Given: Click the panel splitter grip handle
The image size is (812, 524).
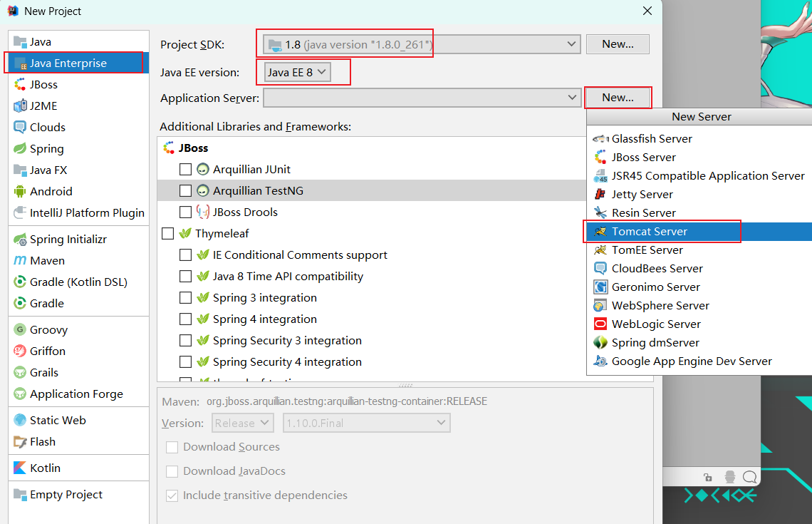Looking at the screenshot, I should coord(405,385).
